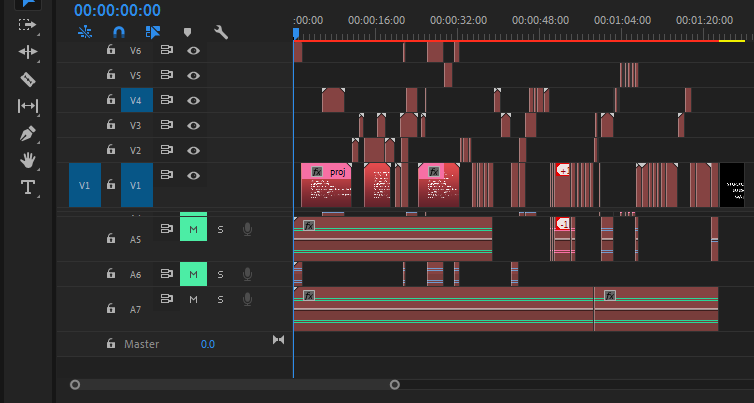
Task: Click the fx badge on A7 clip start
Action: (309, 295)
